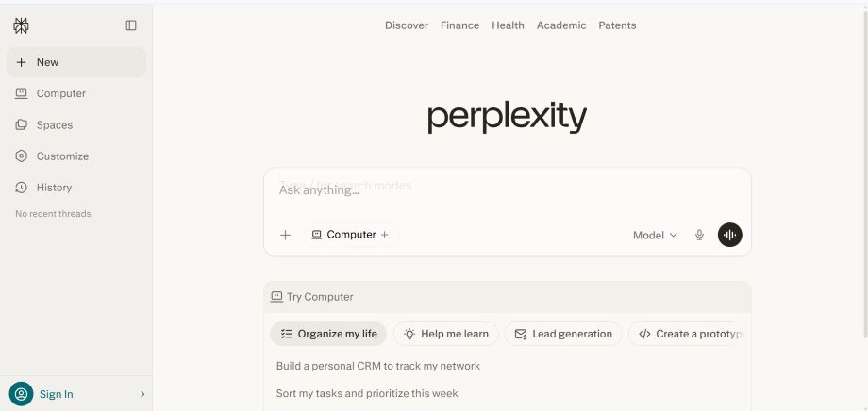Switch to the Discover tab

(x=406, y=25)
